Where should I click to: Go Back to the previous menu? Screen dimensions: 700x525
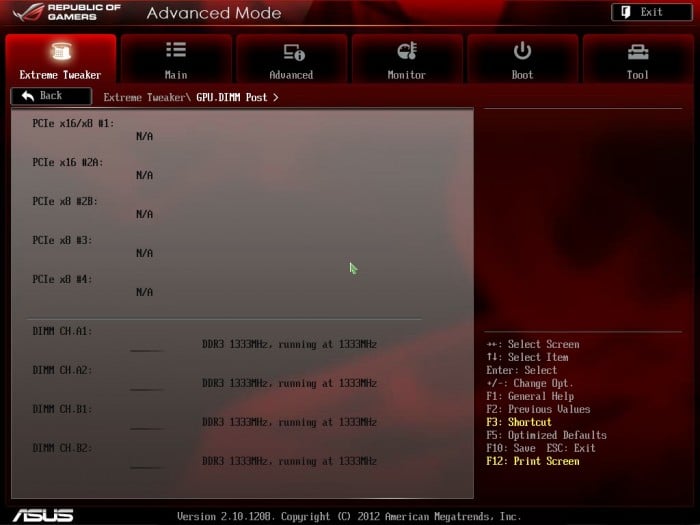(50, 96)
